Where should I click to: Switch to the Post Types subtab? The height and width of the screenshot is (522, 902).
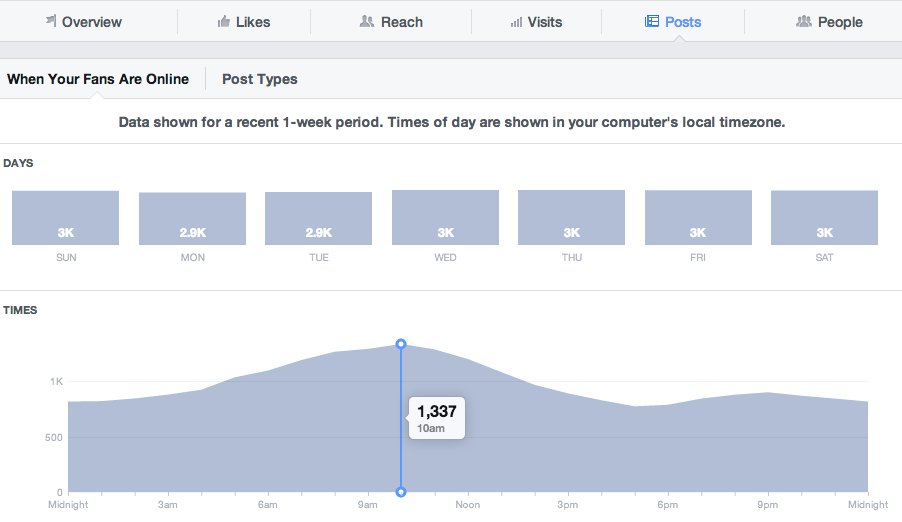tap(260, 79)
